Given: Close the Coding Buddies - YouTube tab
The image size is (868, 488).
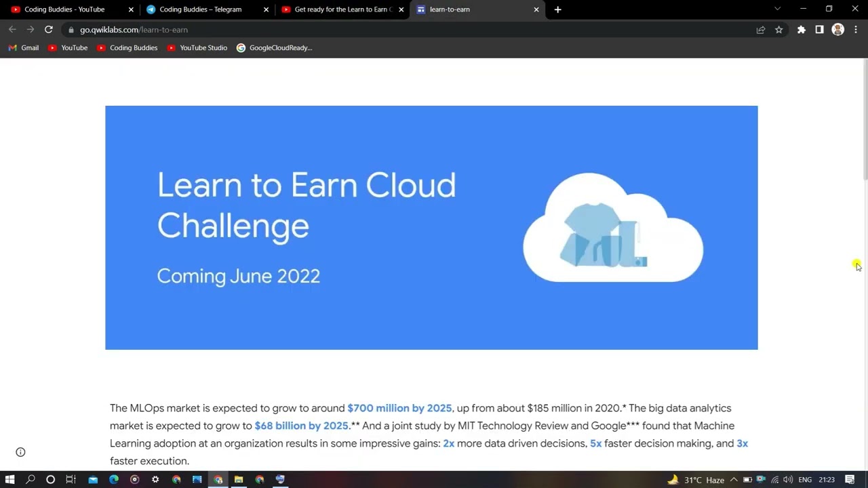Looking at the screenshot, I should (x=131, y=9).
